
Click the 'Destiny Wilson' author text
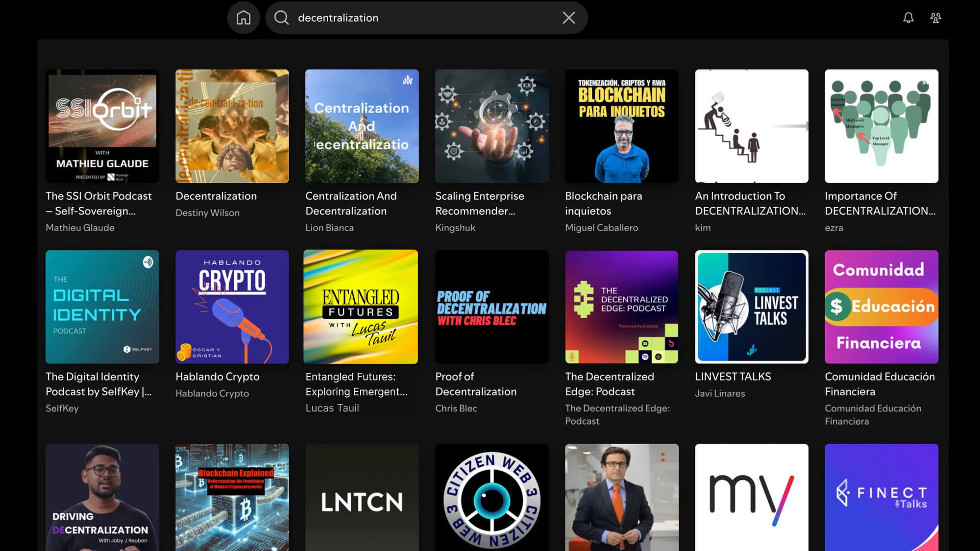[x=207, y=213]
